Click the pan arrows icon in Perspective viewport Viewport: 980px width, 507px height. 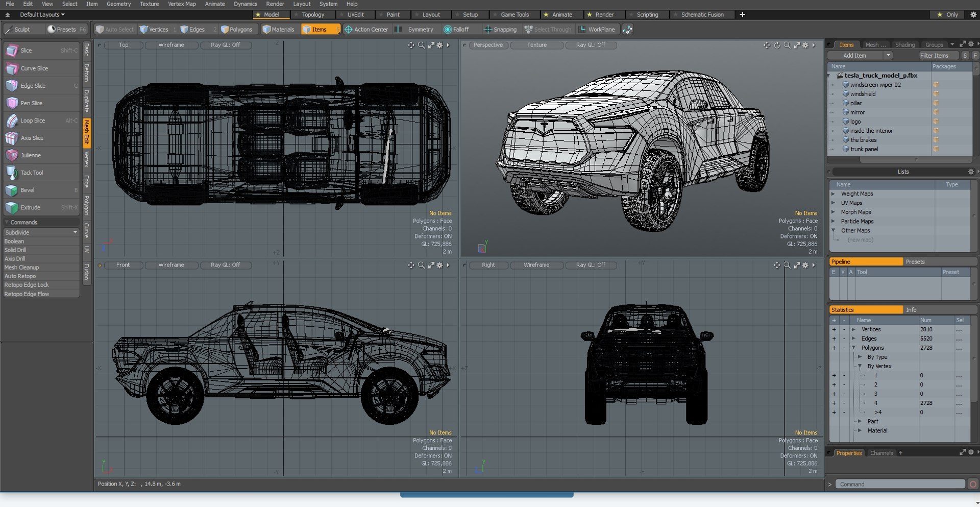pyautogui.click(x=767, y=45)
